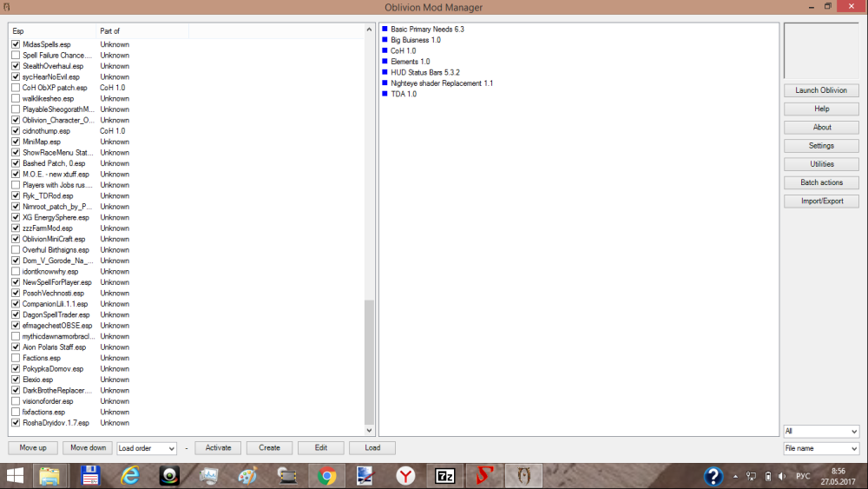The image size is (868, 489).
Task: Enable CoH ObXP patch.esp checkbox
Action: point(16,88)
